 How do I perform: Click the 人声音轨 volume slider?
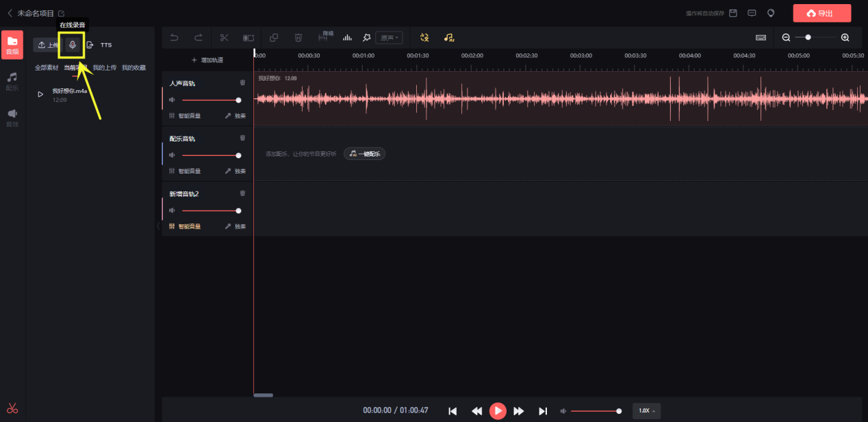(210, 100)
